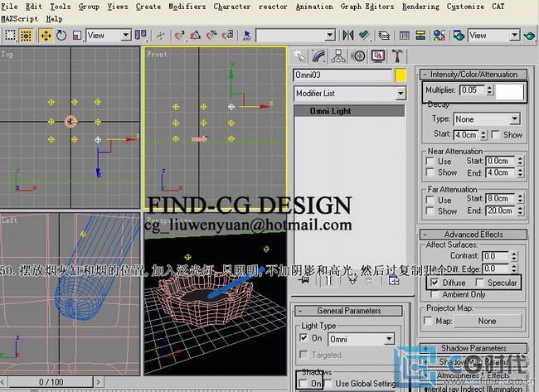This screenshot has width=539, height=392.
Task: Open the Customize menu
Action: tap(465, 6)
